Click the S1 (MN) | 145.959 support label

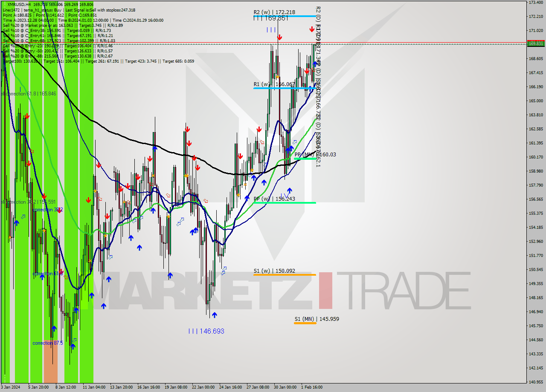click(x=317, y=319)
